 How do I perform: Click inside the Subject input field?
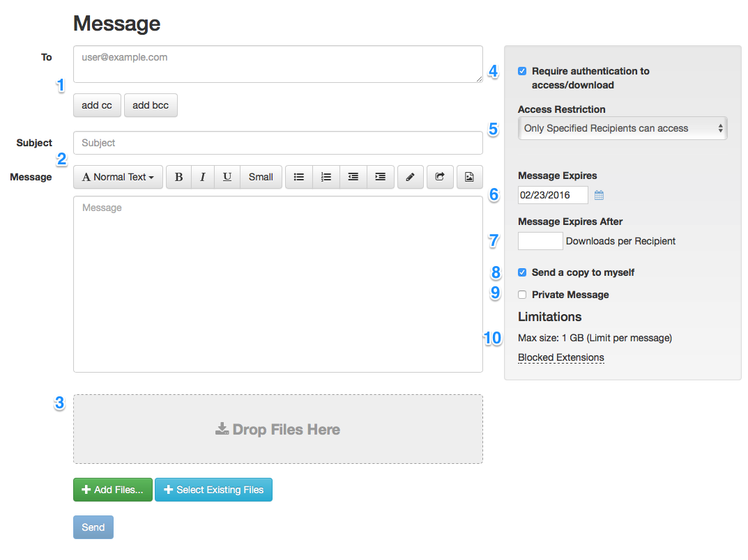tap(277, 143)
